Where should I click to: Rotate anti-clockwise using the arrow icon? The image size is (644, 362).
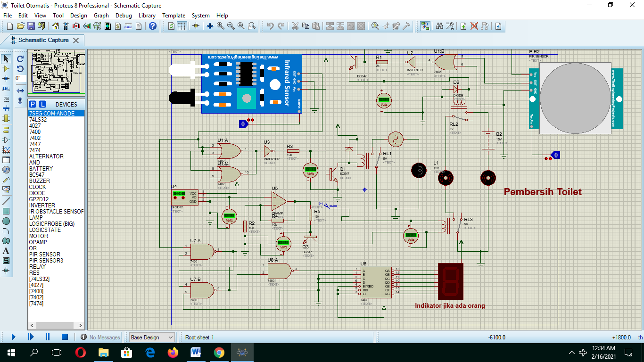tap(20, 69)
